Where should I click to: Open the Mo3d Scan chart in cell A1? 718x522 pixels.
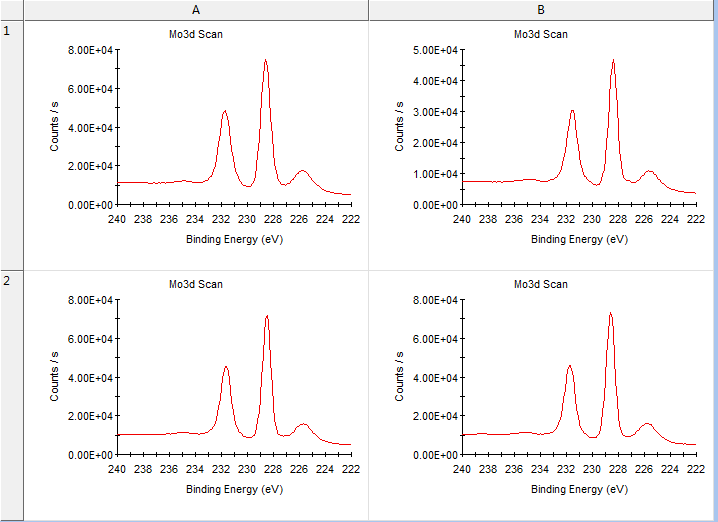pos(196,145)
